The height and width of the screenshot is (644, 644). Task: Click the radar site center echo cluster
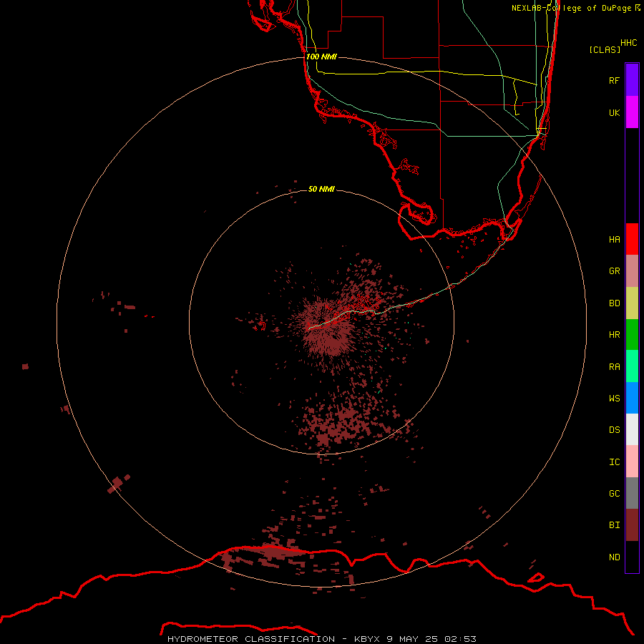click(x=328, y=326)
